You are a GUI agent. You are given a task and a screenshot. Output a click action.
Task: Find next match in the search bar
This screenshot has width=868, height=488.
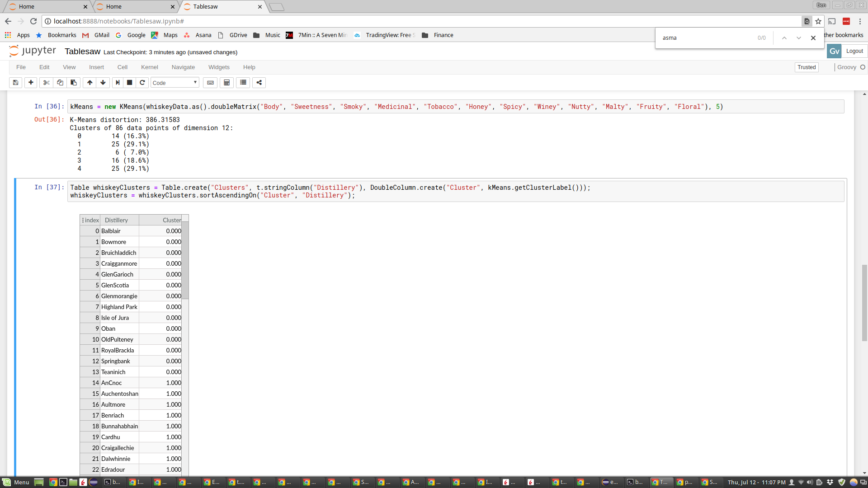coord(798,38)
